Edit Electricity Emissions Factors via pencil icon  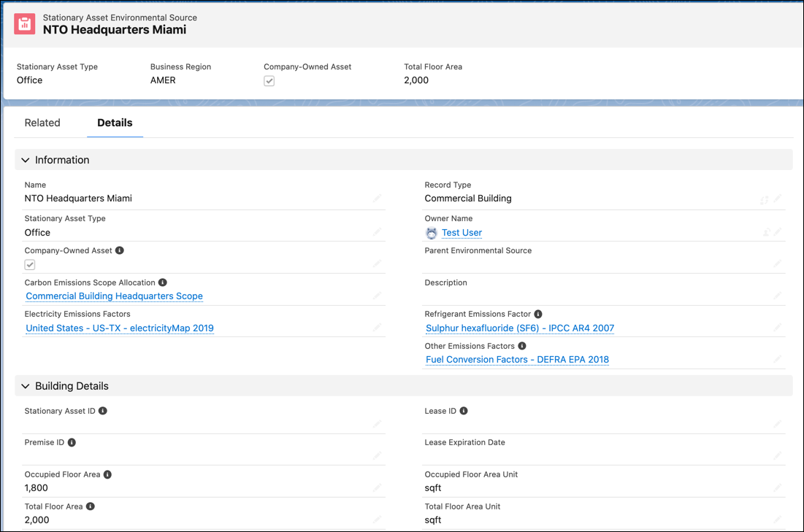click(378, 328)
